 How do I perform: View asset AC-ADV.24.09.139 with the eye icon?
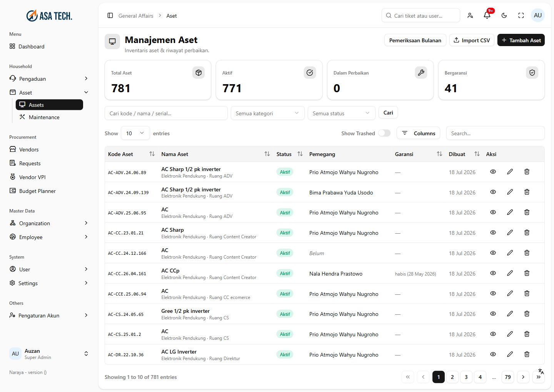(493, 192)
